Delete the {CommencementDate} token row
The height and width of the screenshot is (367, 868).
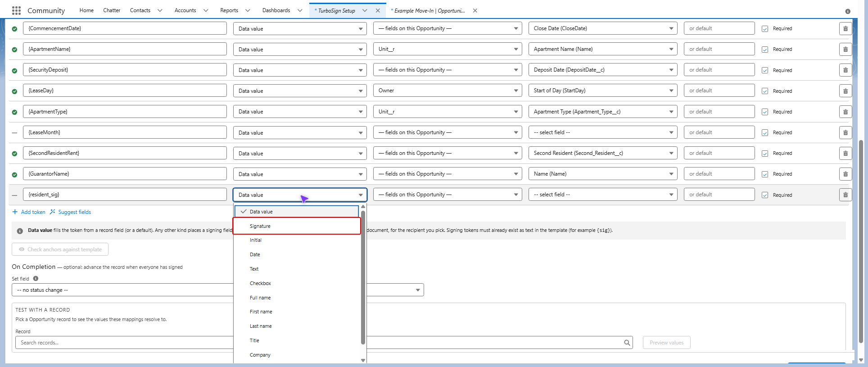coord(845,28)
